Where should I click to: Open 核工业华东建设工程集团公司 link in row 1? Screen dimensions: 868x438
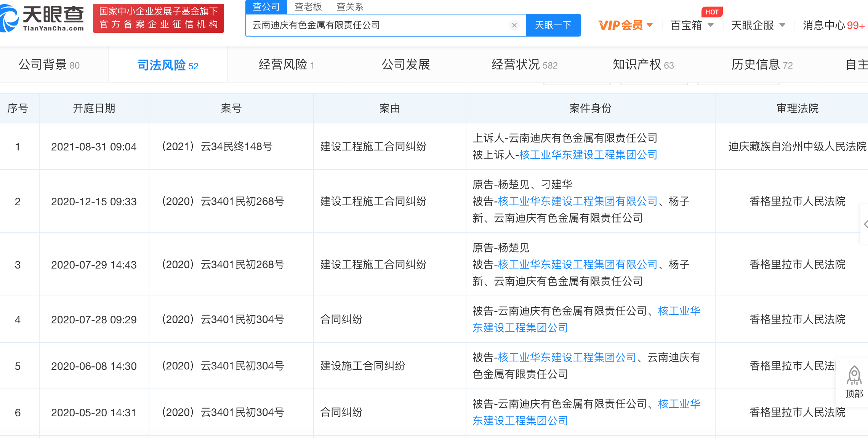[588, 155]
